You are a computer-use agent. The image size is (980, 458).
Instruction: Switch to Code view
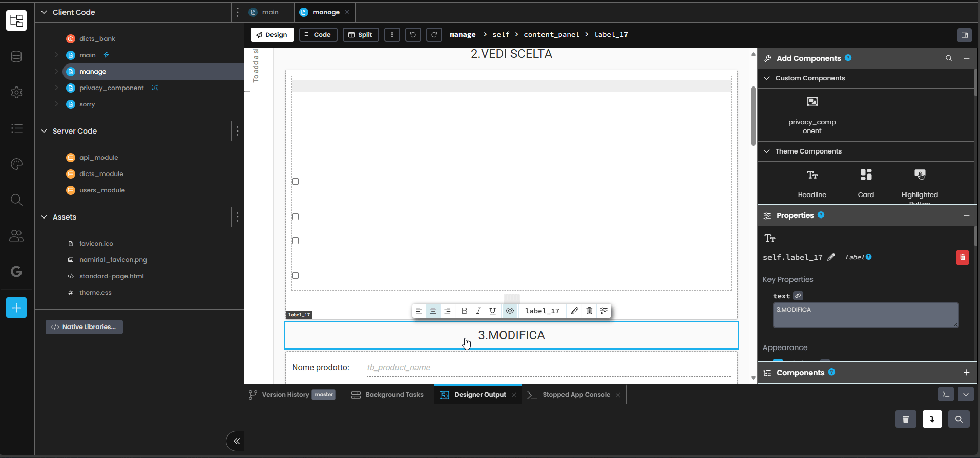click(318, 35)
